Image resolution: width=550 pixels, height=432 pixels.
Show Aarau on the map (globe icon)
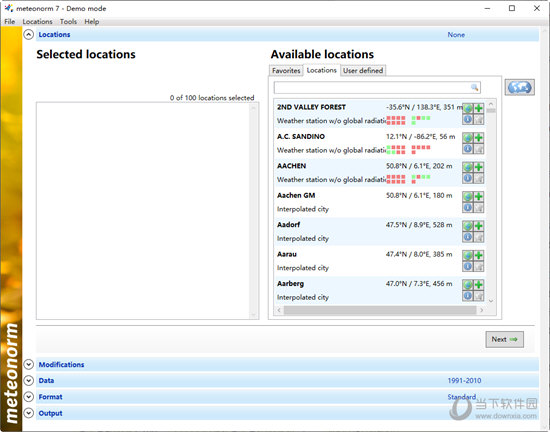(x=468, y=256)
